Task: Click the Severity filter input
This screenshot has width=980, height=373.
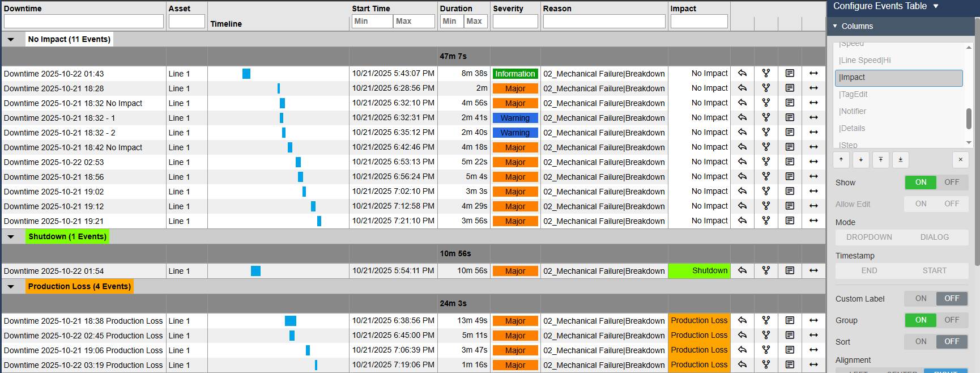Action: tap(515, 22)
